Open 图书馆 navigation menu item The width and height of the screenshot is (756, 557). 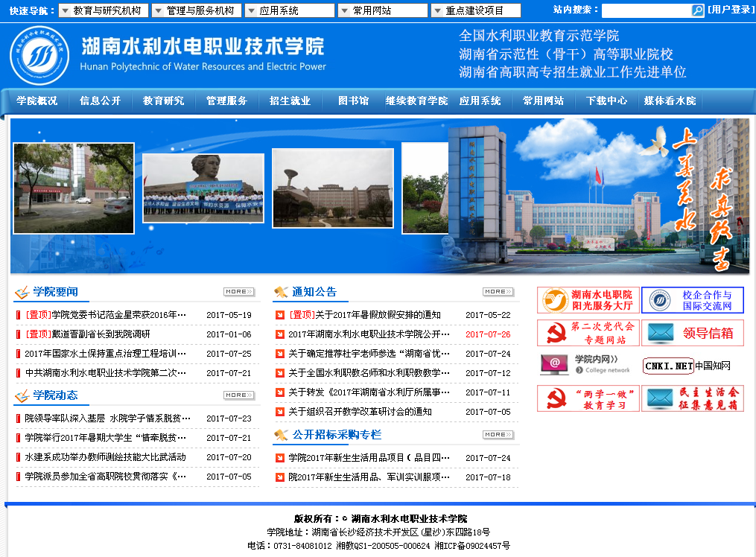coord(353,101)
